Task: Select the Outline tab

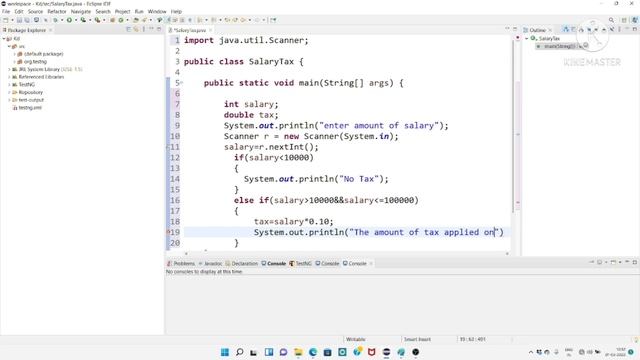Action: (x=537, y=30)
